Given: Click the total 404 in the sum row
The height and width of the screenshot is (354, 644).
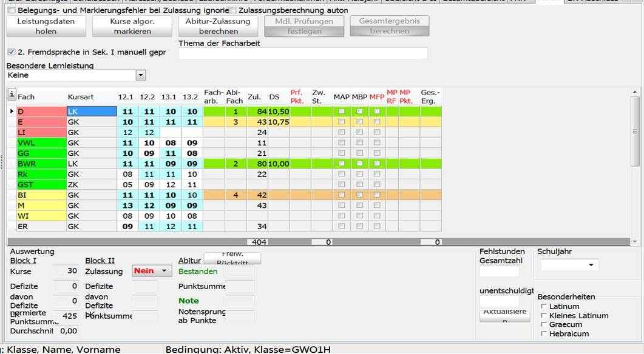Looking at the screenshot, I should (257, 242).
